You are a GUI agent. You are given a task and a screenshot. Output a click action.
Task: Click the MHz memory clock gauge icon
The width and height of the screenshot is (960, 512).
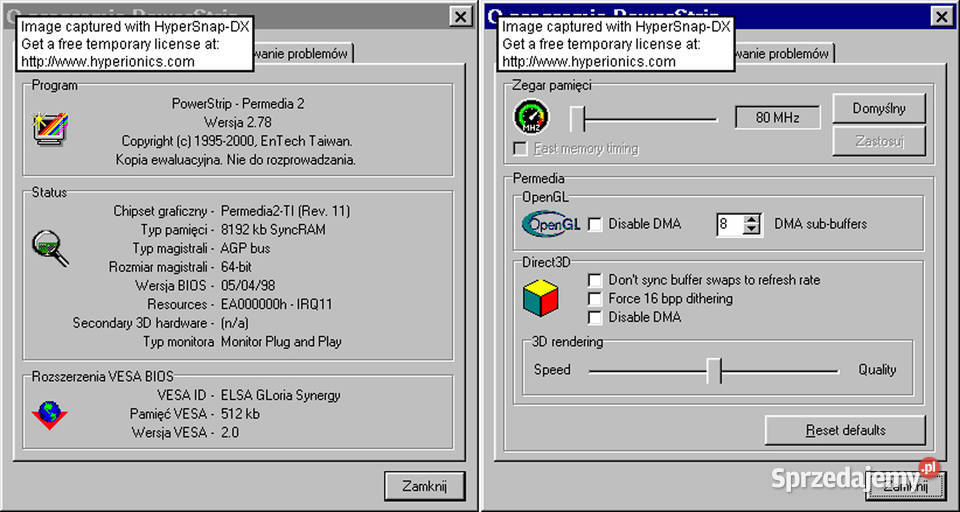click(531, 117)
